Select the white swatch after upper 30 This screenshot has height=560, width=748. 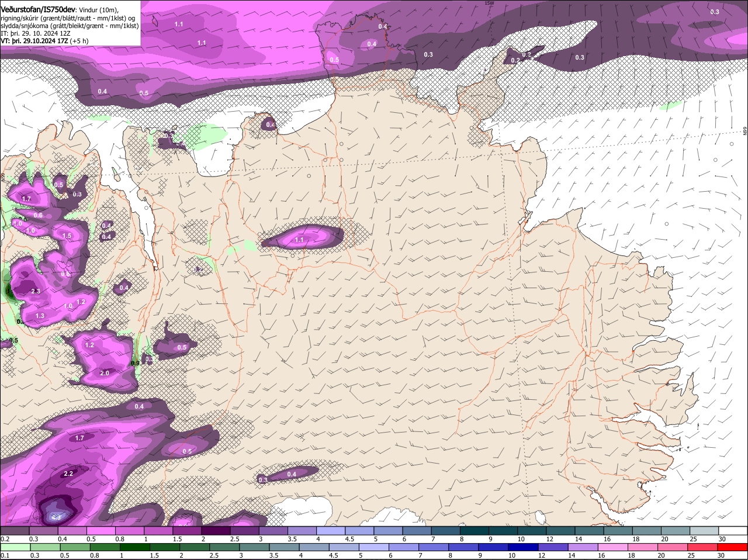(733, 530)
